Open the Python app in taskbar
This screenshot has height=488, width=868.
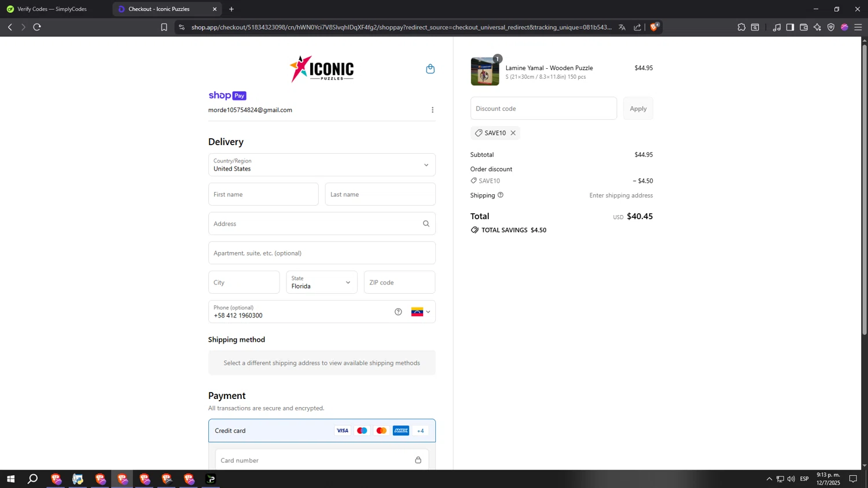click(78, 479)
